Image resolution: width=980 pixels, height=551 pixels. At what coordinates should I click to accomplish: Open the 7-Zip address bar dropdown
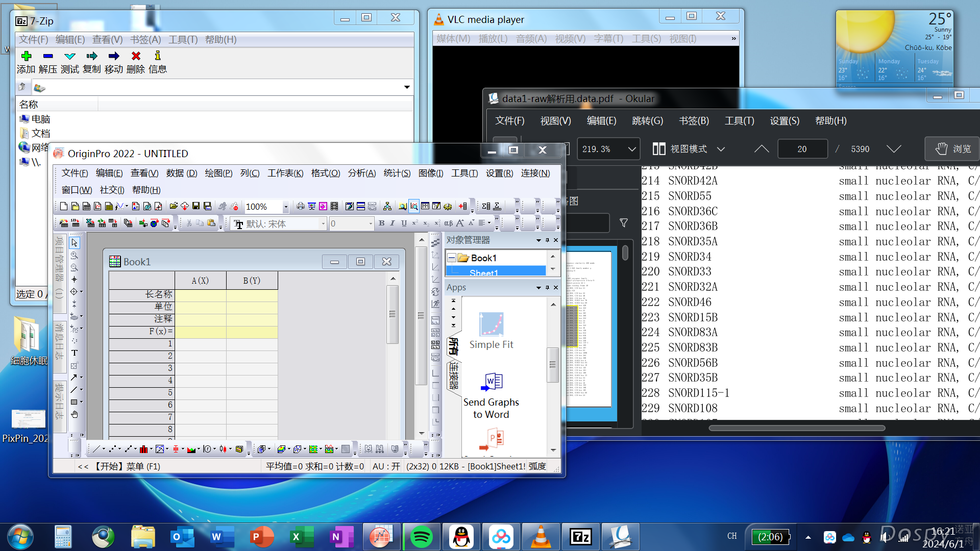coord(407,87)
